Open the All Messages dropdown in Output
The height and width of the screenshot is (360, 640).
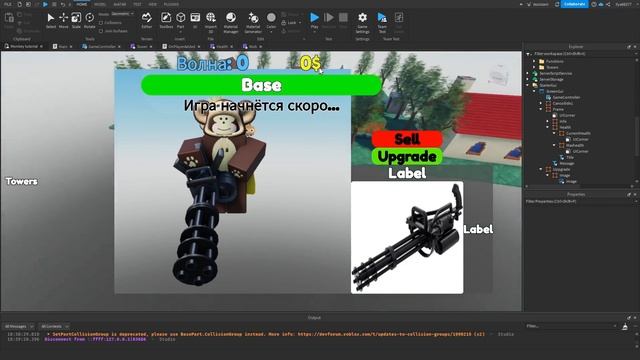tap(19, 327)
